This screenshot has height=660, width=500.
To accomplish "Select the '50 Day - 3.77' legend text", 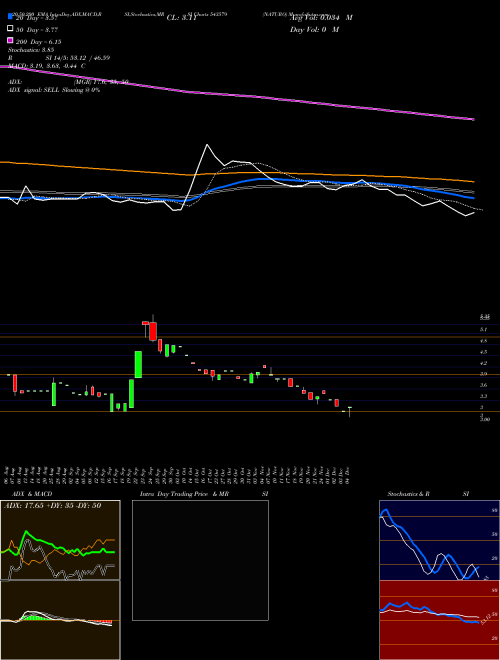I will click(37, 29).
